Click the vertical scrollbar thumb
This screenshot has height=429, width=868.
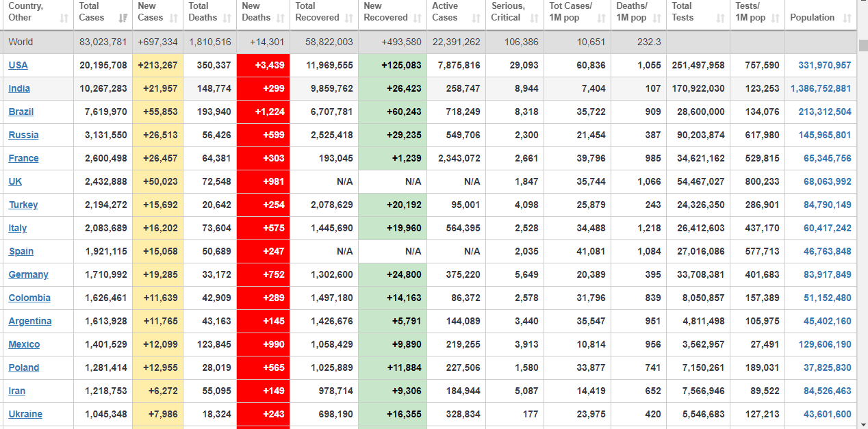tap(863, 46)
